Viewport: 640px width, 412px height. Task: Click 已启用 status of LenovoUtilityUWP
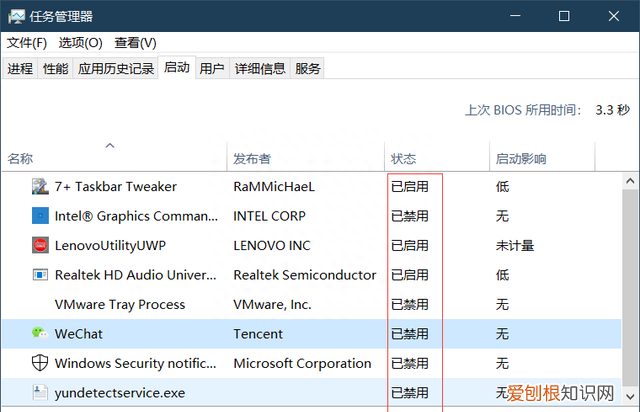point(410,245)
